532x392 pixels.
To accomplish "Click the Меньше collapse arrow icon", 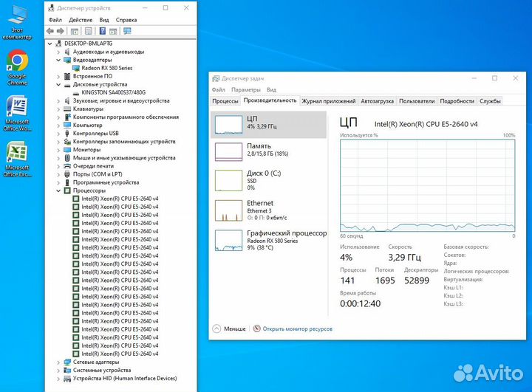I will (216, 329).
